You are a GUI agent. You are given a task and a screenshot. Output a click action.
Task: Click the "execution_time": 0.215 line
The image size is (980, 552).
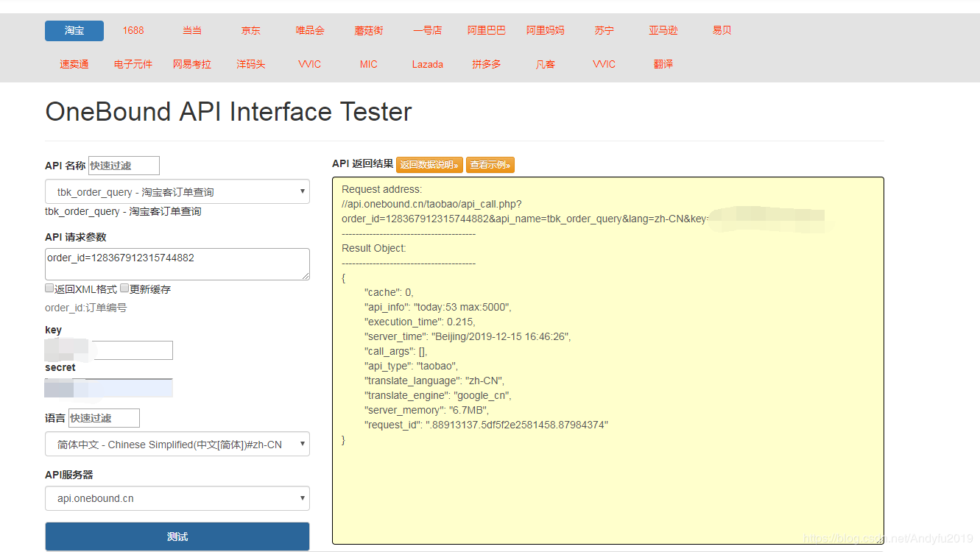pyautogui.click(x=420, y=322)
